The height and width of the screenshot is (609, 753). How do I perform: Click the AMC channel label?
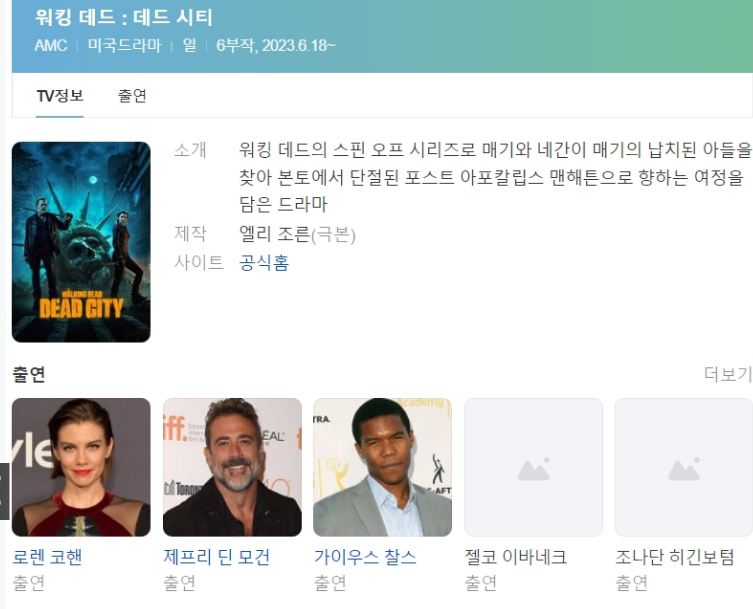pyautogui.click(x=51, y=46)
